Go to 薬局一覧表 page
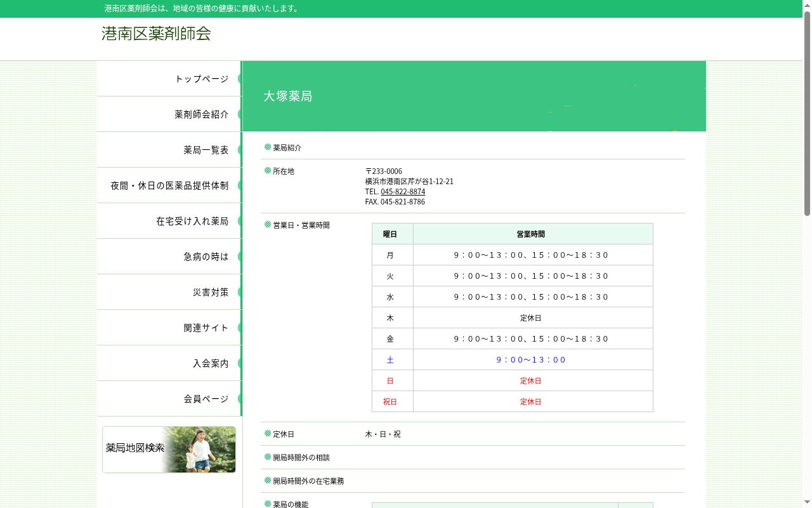 pos(169,150)
